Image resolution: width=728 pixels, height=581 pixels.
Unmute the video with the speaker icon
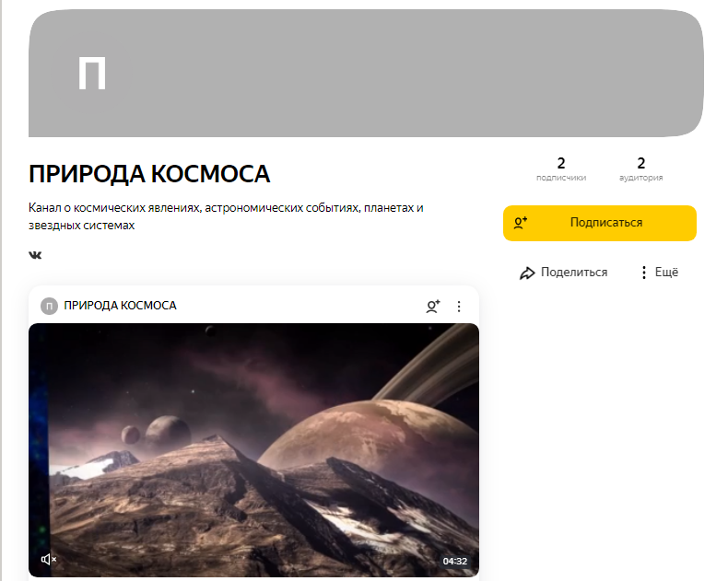pyautogui.click(x=48, y=559)
